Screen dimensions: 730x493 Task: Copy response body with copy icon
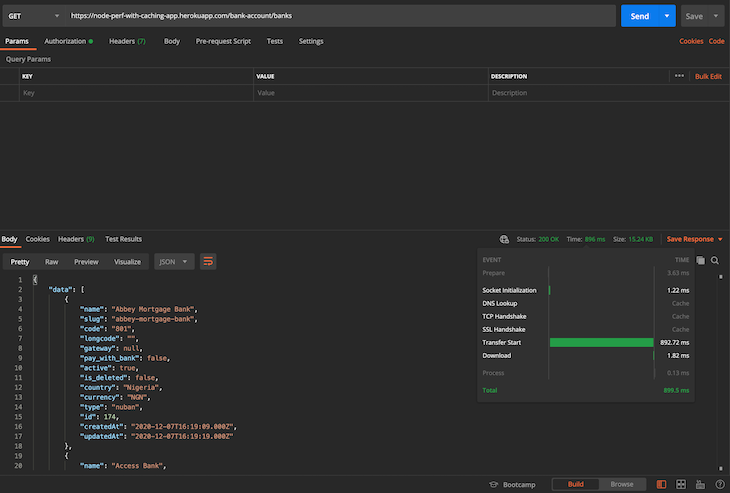coord(701,260)
